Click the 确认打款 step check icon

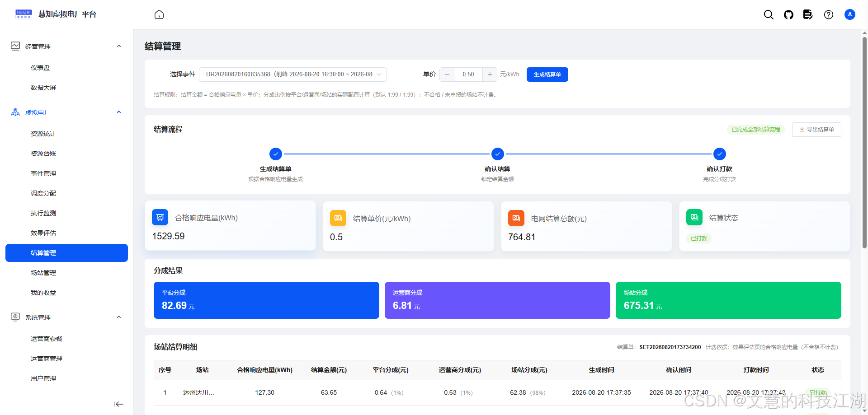[720, 154]
